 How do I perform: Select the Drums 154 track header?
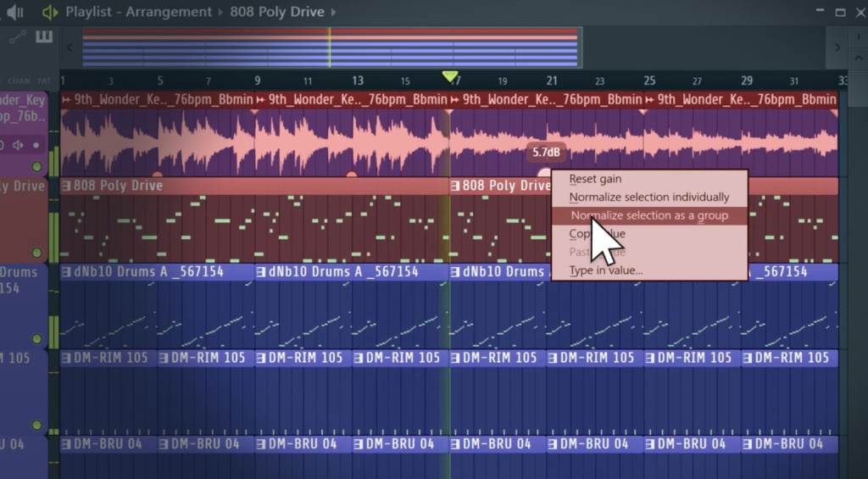click(x=25, y=306)
